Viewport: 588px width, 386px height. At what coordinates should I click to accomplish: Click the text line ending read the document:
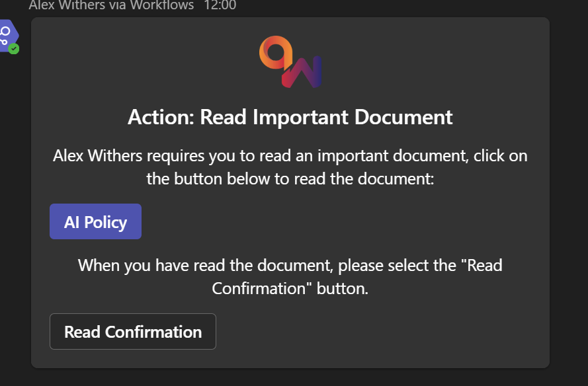coord(290,178)
